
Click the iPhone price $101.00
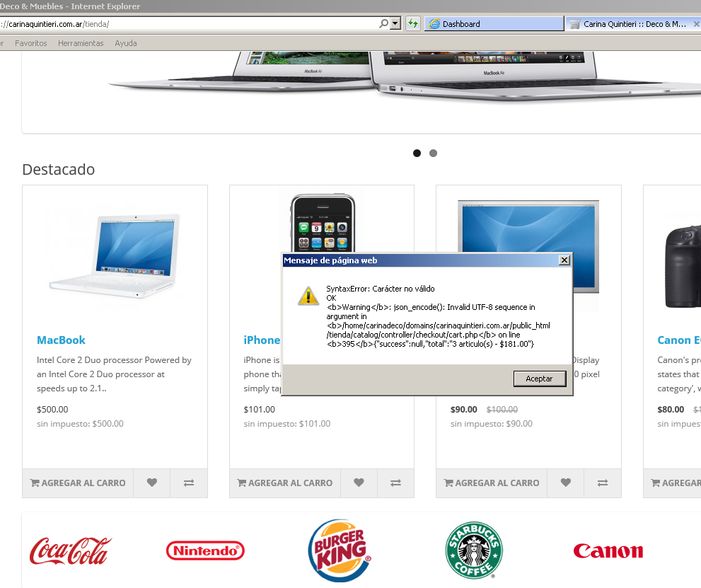pyautogui.click(x=260, y=410)
